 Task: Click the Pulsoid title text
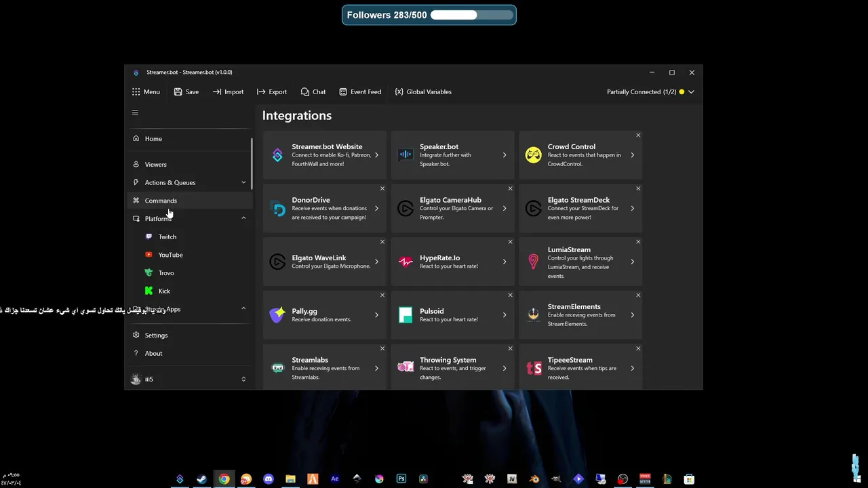click(x=432, y=311)
